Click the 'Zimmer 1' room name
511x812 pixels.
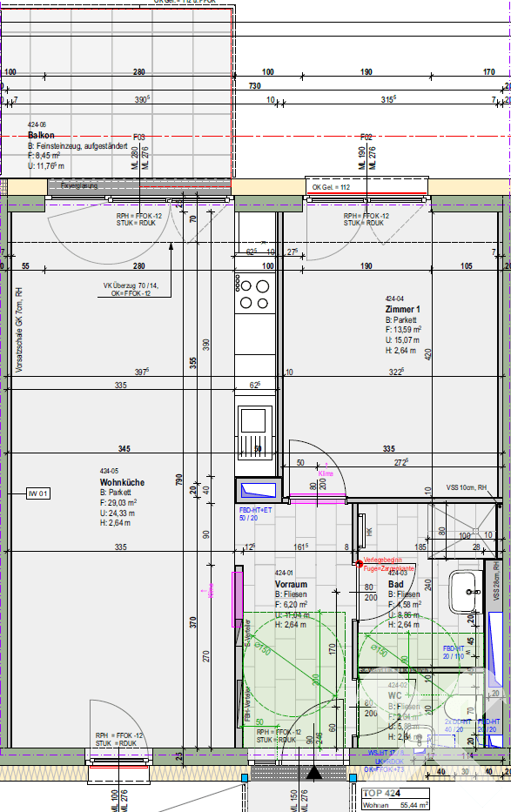[402, 309]
